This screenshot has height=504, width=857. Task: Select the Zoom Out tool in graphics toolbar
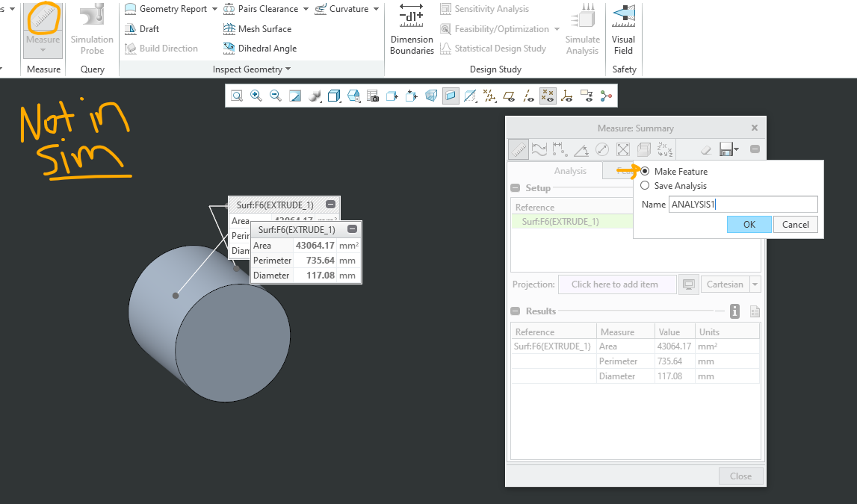(x=276, y=96)
